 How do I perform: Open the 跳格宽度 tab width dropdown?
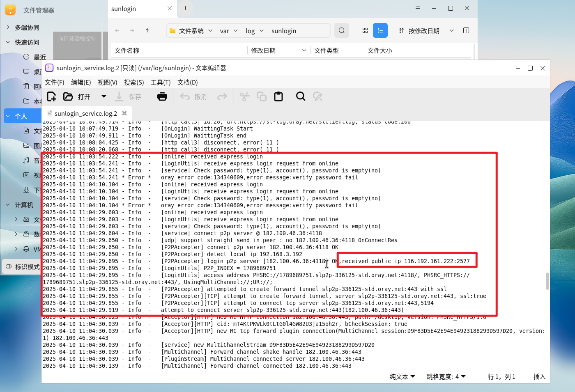[x=446, y=376]
